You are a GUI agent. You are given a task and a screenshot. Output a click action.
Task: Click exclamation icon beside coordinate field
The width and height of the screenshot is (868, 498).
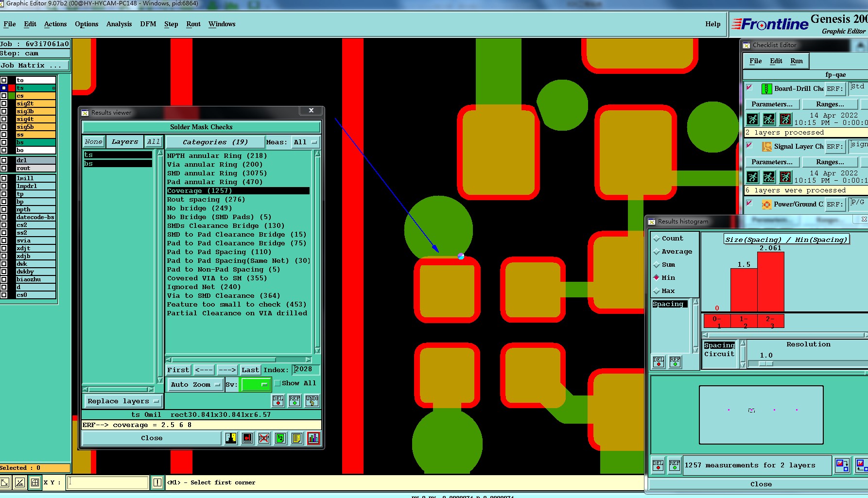click(x=157, y=482)
